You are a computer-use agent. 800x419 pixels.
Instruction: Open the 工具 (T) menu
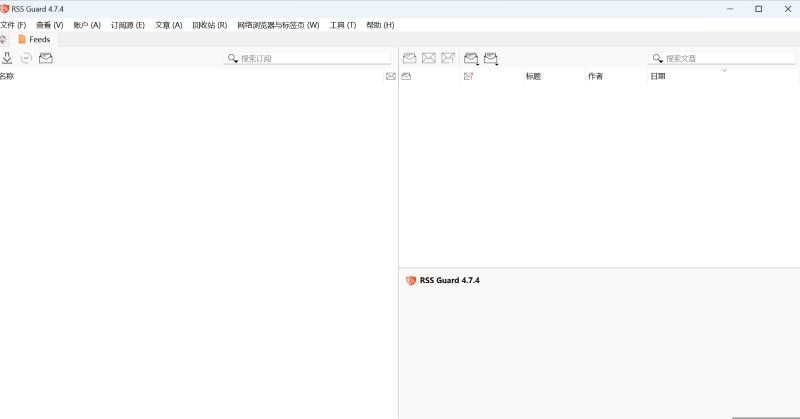coord(342,25)
